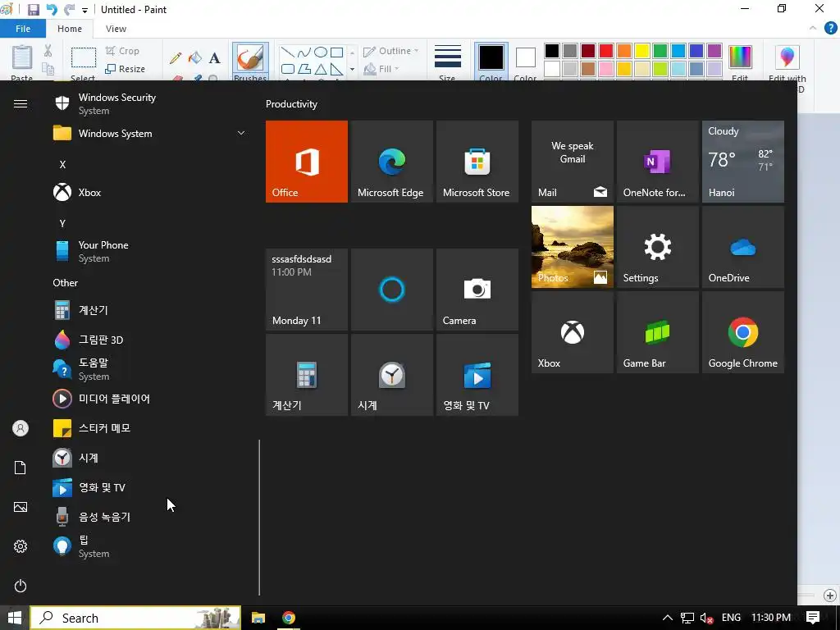
Task: Open Pictures from Start sidebar
Action: pyautogui.click(x=21, y=507)
